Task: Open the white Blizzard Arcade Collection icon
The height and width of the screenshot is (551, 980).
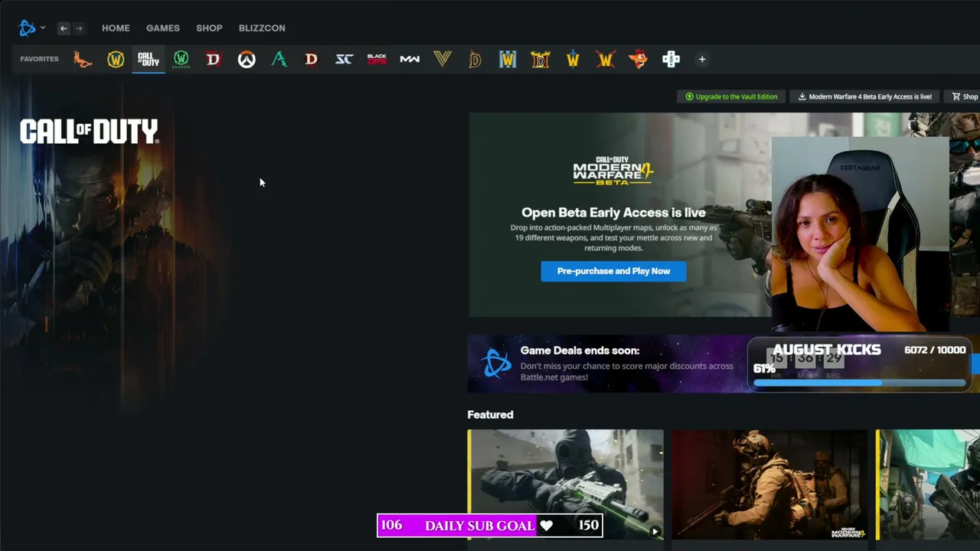Action: click(x=671, y=59)
